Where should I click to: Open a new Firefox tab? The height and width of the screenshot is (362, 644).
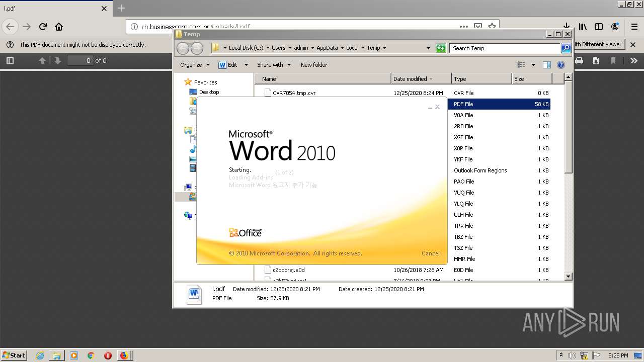(121, 8)
